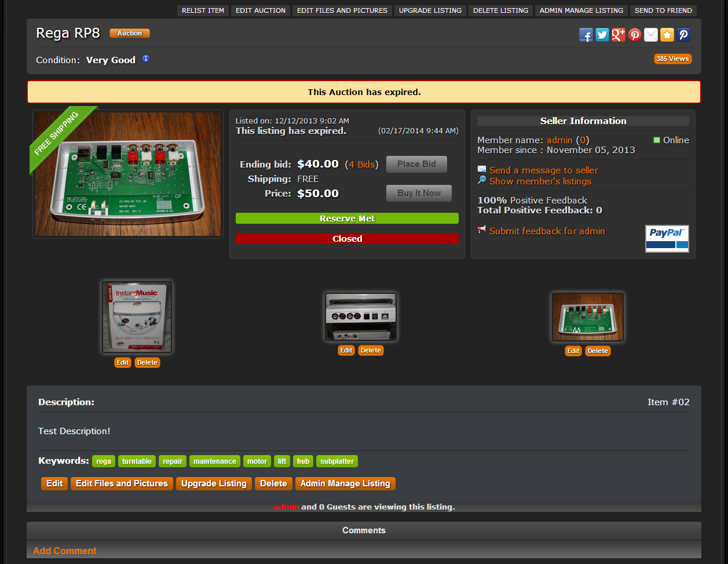Select Delete Listing in top menu

pyautogui.click(x=500, y=10)
